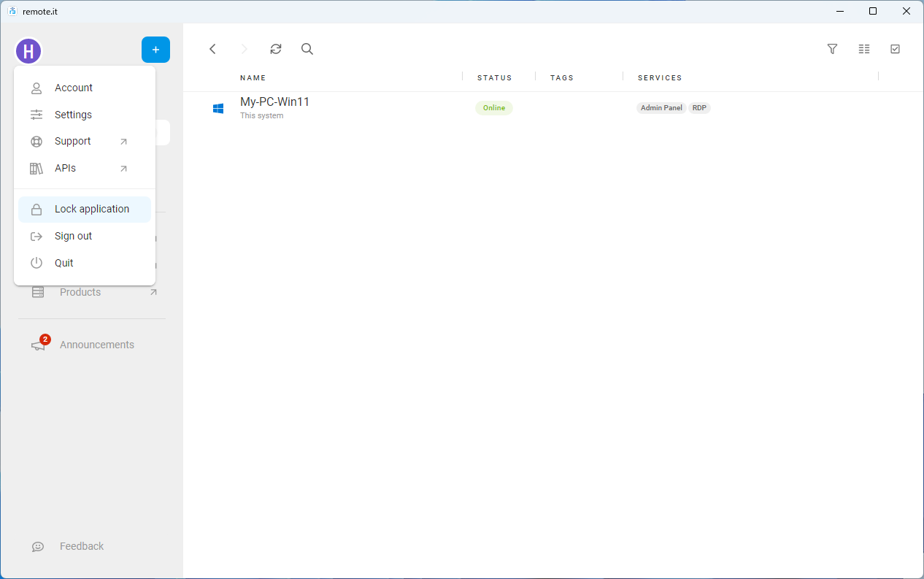This screenshot has width=924, height=579.
Task: Click the TAGS column header
Action: 562,77
